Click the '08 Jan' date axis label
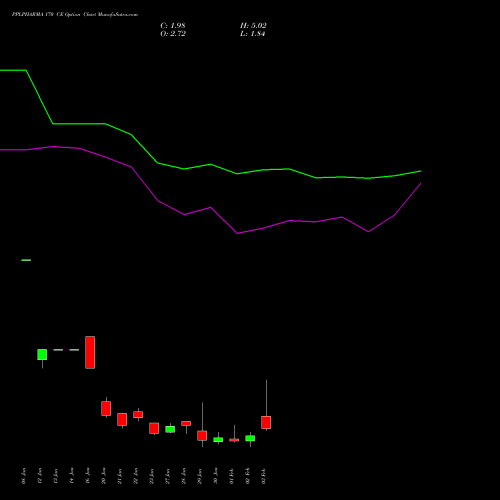 click(24, 476)
